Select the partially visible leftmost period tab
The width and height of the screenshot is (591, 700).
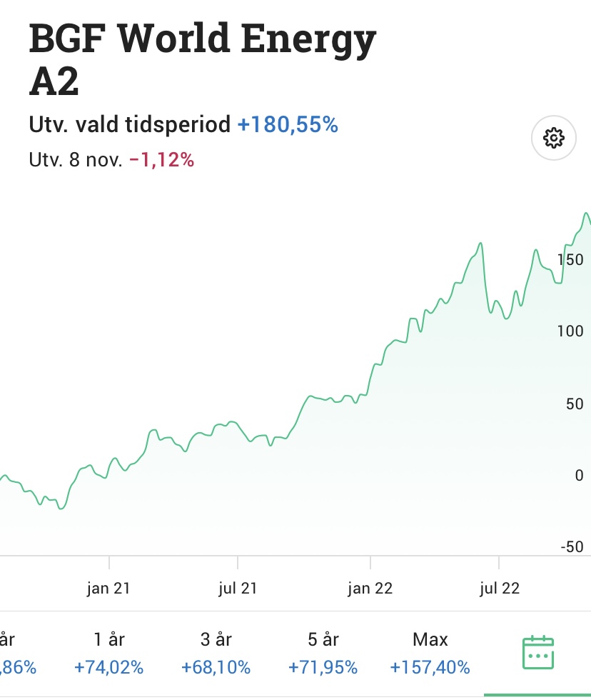pyautogui.click(x=16, y=653)
